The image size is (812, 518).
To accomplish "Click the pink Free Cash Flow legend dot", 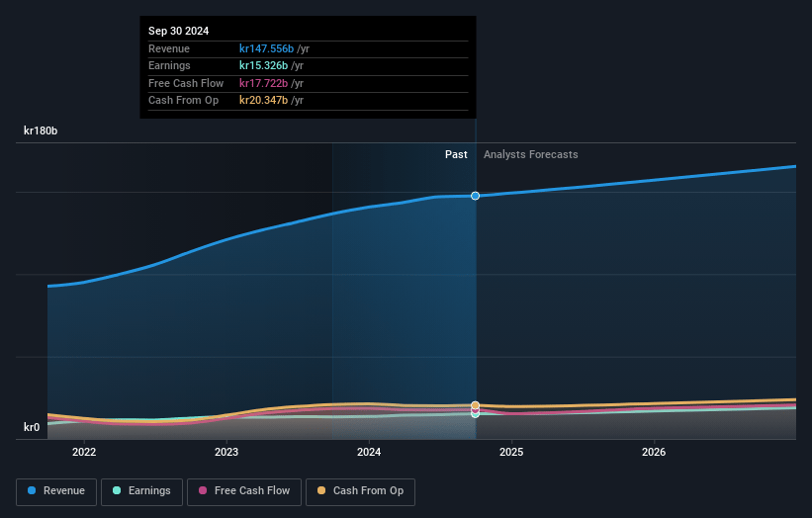I will point(203,490).
